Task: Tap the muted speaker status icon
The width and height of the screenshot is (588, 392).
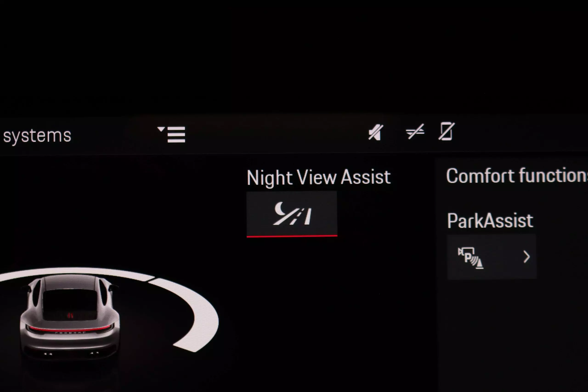Action: tap(376, 132)
